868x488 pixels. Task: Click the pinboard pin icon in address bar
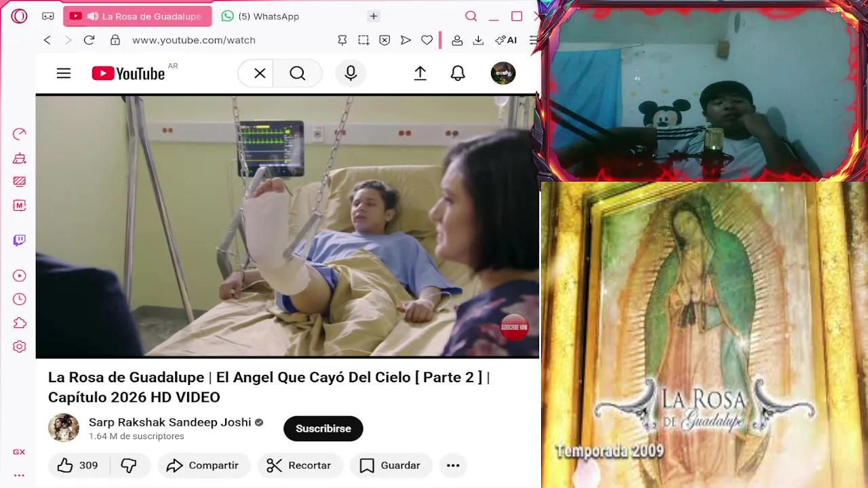pyautogui.click(x=342, y=40)
